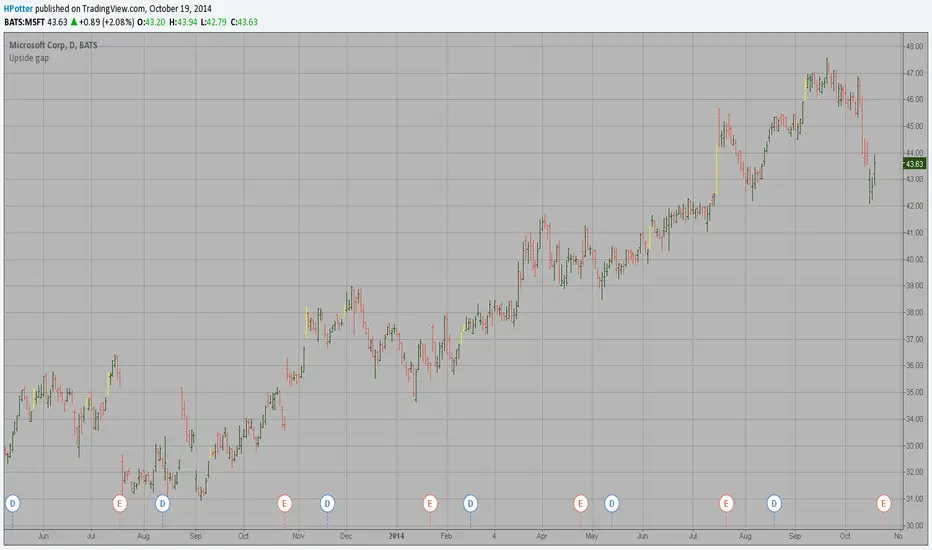Click the Upside gap indicator label
Image resolution: width=932 pixels, height=550 pixels.
click(x=29, y=59)
